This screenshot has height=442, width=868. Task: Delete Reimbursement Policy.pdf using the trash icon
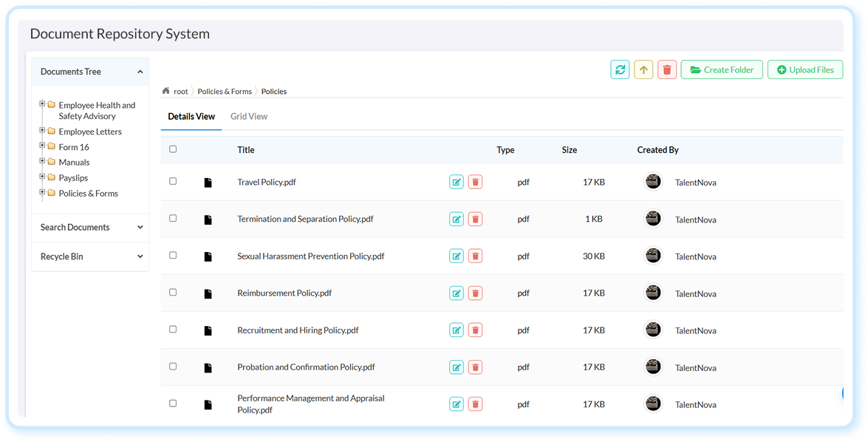(475, 293)
